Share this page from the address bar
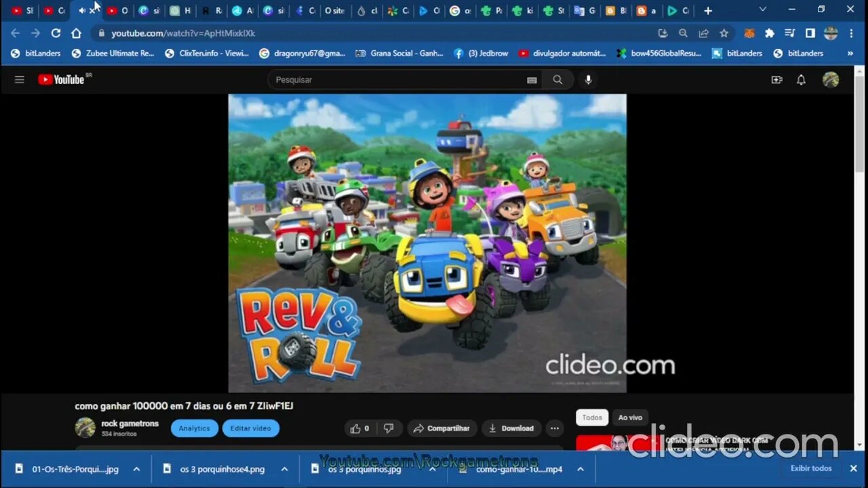Image resolution: width=868 pixels, height=488 pixels. 703,33
